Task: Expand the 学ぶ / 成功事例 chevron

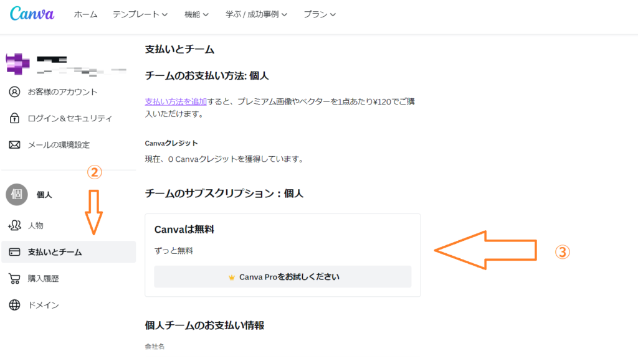Action: coord(284,15)
